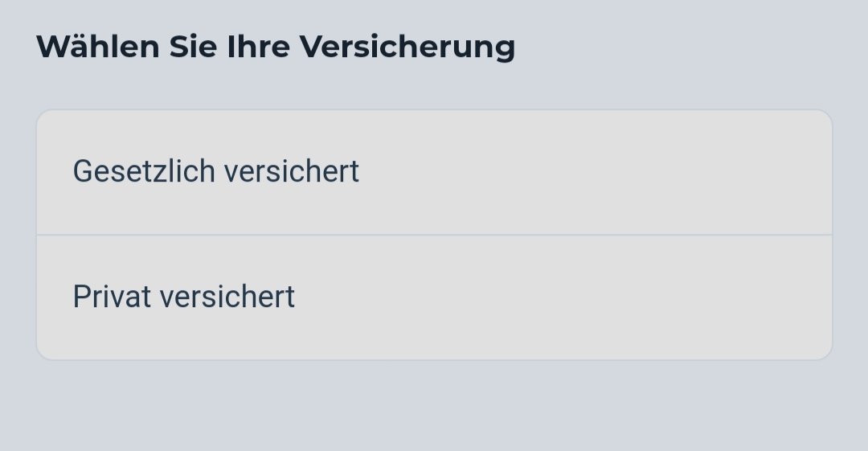Click the word "Sie" in the title
Screen dimensions: 868x451
pos(193,47)
